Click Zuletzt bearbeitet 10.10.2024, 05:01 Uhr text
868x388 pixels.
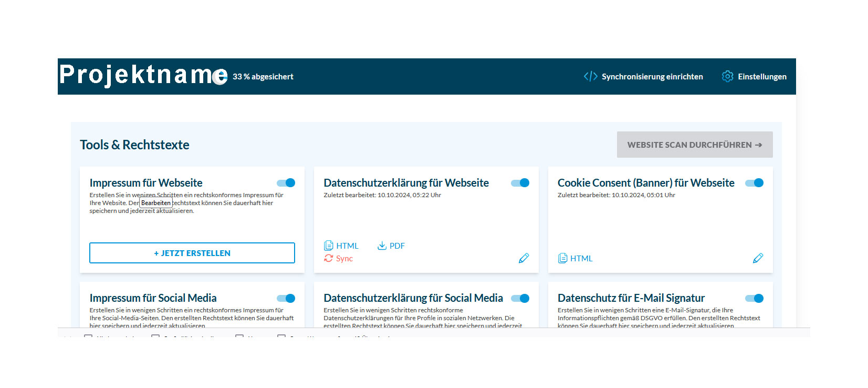pyautogui.click(x=616, y=195)
